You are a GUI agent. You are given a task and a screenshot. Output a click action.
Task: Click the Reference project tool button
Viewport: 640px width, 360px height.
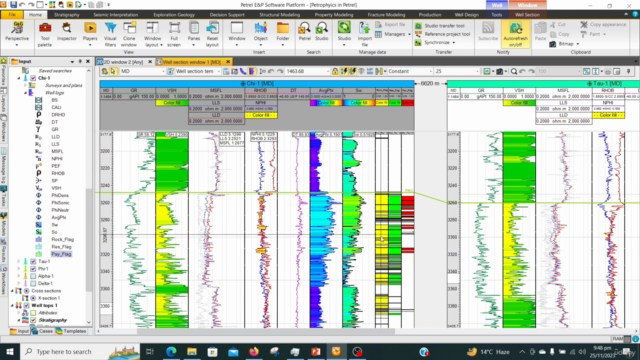(442, 34)
